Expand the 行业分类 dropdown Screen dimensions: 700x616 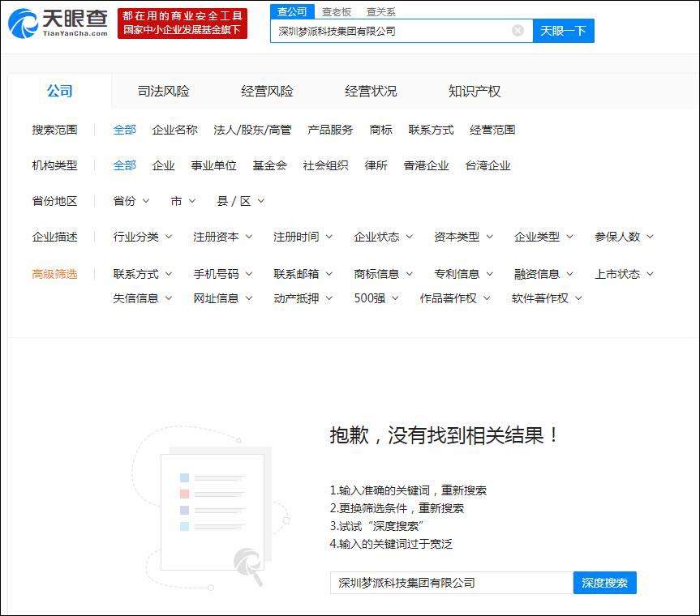[x=143, y=237]
